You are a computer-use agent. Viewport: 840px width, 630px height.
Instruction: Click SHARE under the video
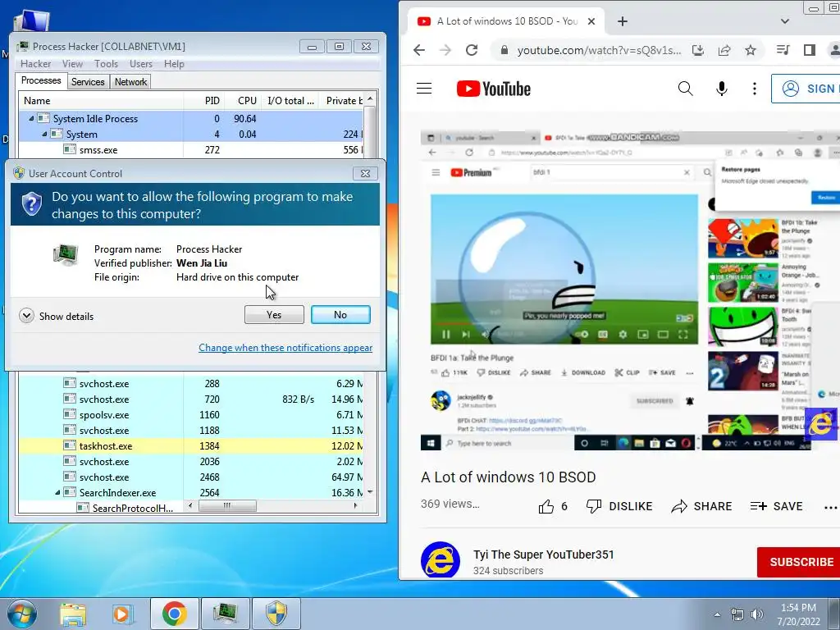pyautogui.click(x=701, y=506)
